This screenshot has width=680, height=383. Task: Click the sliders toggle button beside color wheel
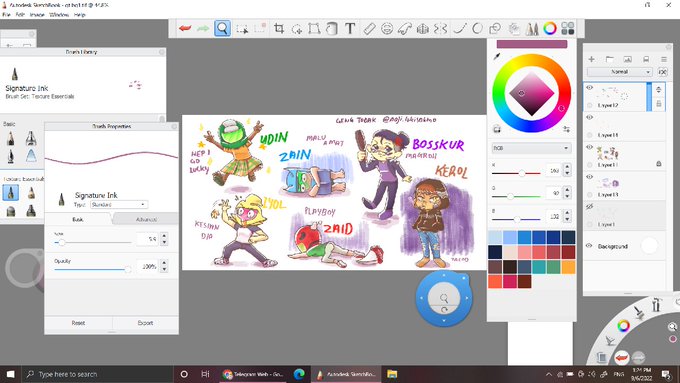(x=566, y=129)
